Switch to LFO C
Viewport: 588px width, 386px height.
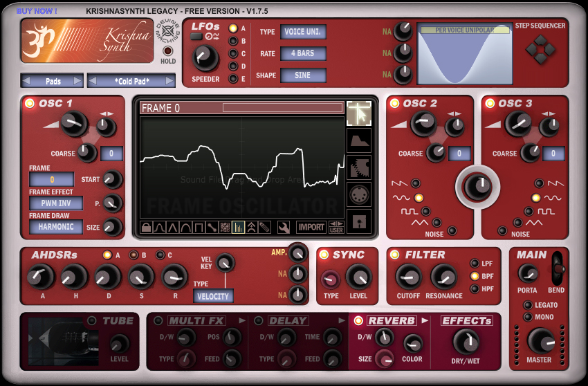(x=233, y=54)
